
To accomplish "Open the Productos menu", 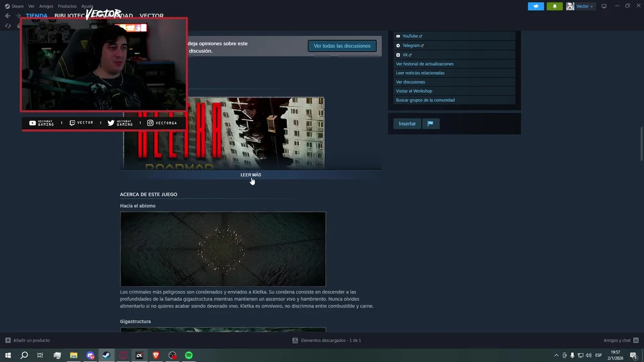I will coord(67,6).
